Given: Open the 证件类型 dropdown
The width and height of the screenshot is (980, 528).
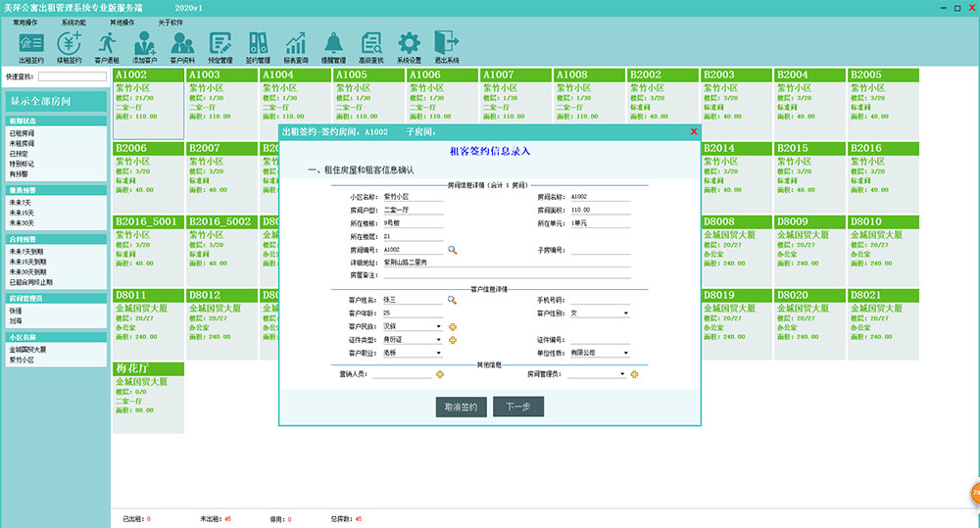Looking at the screenshot, I should [x=438, y=339].
